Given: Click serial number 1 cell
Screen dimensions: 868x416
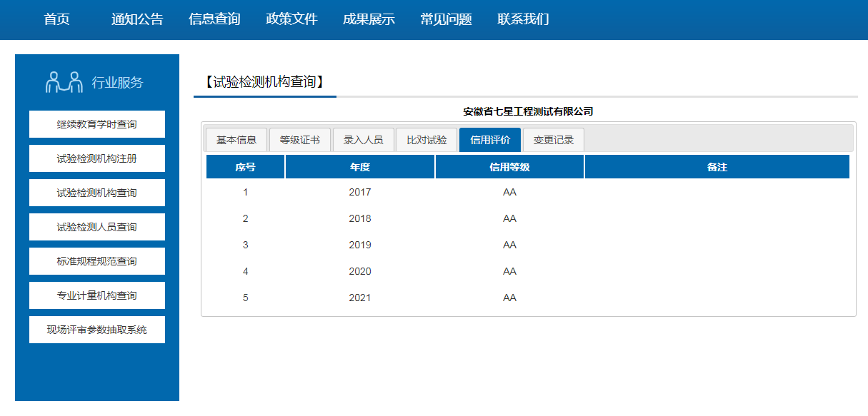Looking at the screenshot, I should pos(245,192).
